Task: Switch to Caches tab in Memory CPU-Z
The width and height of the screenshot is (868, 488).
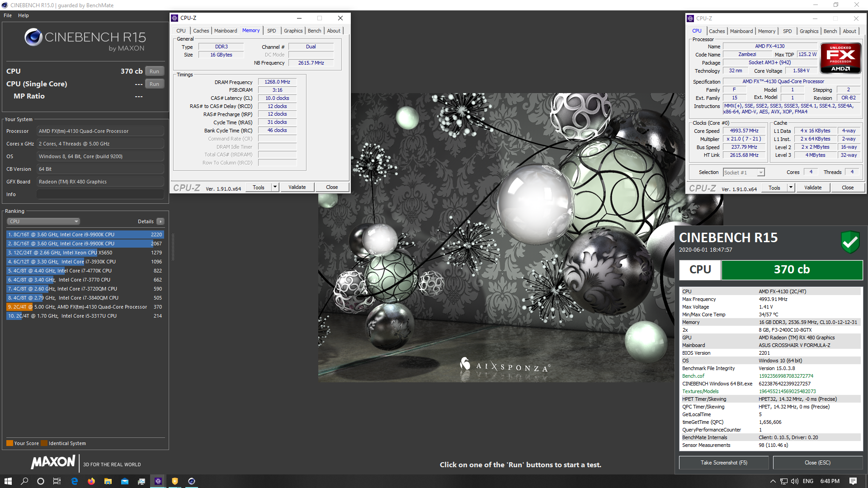Action: (201, 31)
